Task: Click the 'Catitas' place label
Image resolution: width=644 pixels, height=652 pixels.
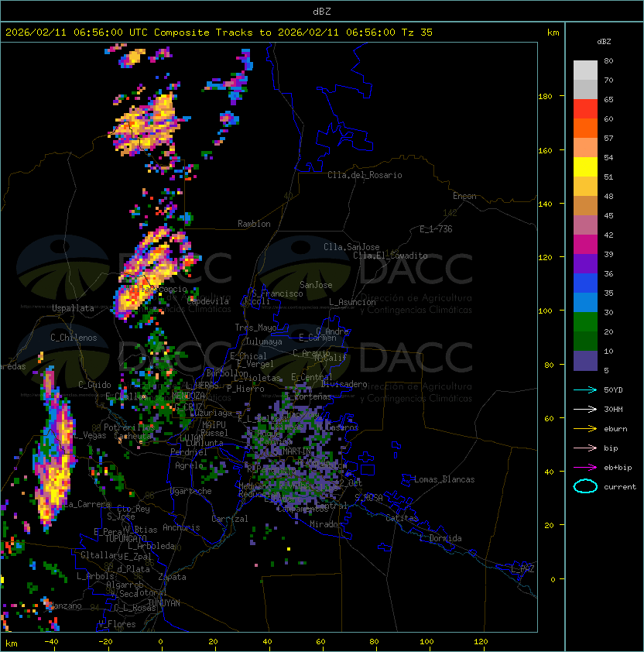Action: click(402, 518)
